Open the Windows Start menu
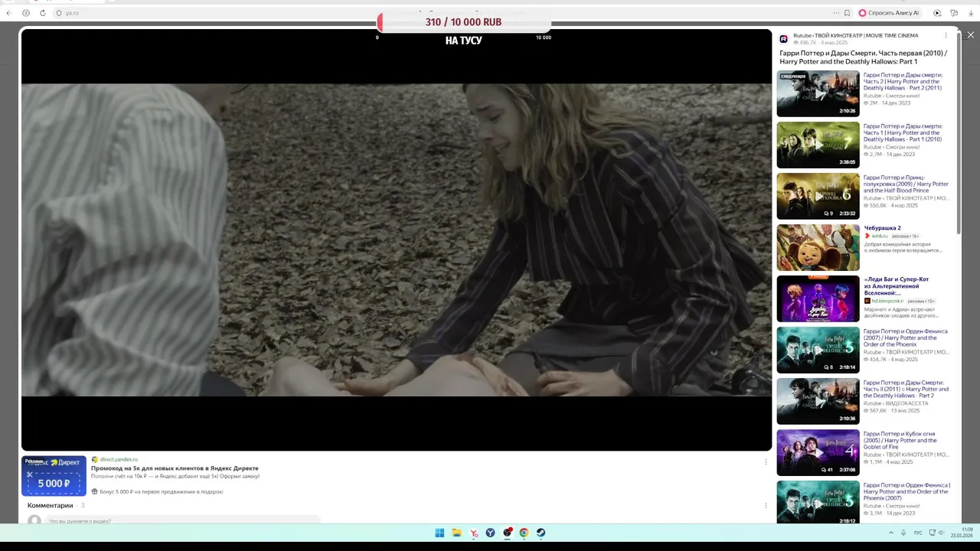980x551 pixels. click(x=439, y=533)
